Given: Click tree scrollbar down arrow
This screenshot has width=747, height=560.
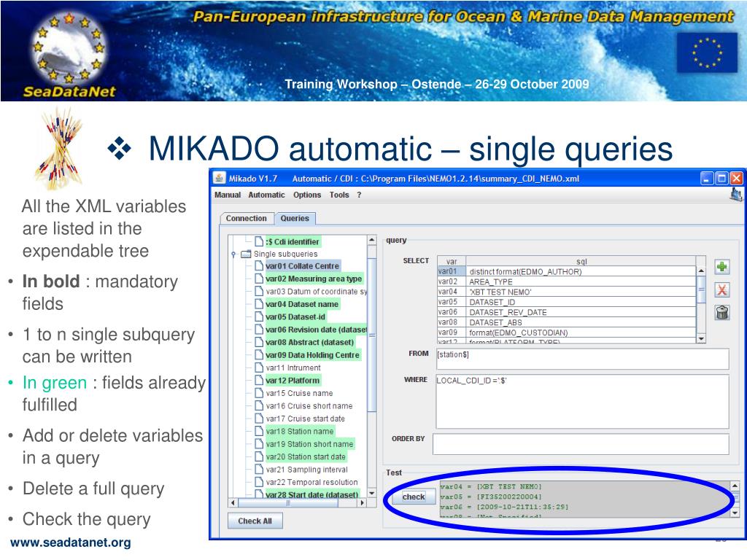Looking at the screenshot, I should click(371, 494).
